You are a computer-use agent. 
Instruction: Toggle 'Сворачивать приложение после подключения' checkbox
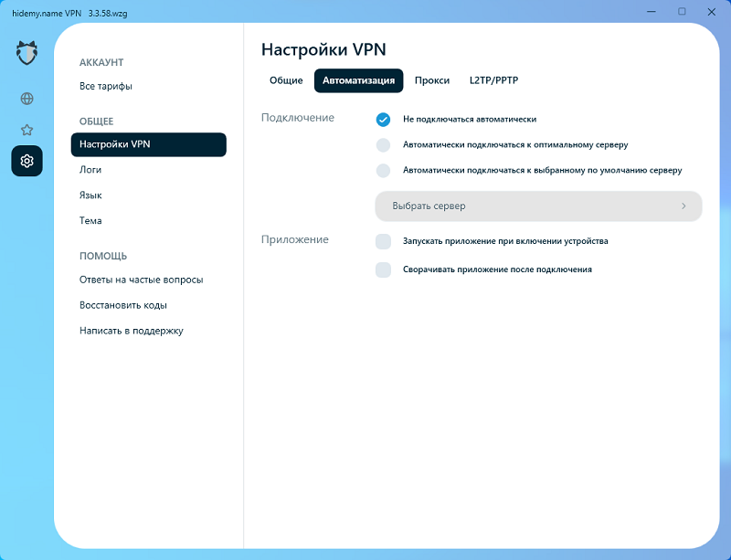[383, 269]
